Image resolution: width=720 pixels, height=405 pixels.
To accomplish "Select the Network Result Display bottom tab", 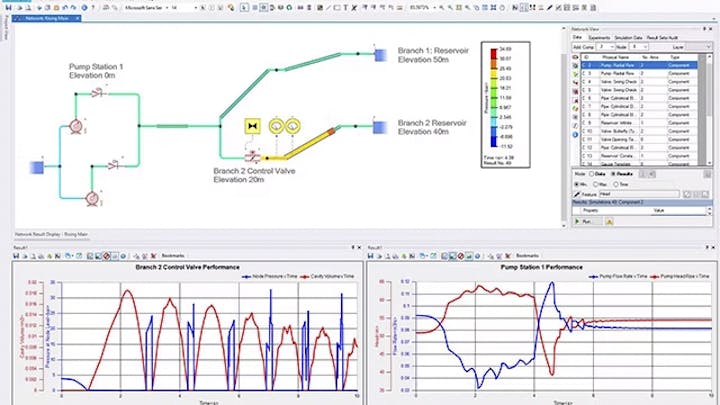I will tap(51, 234).
